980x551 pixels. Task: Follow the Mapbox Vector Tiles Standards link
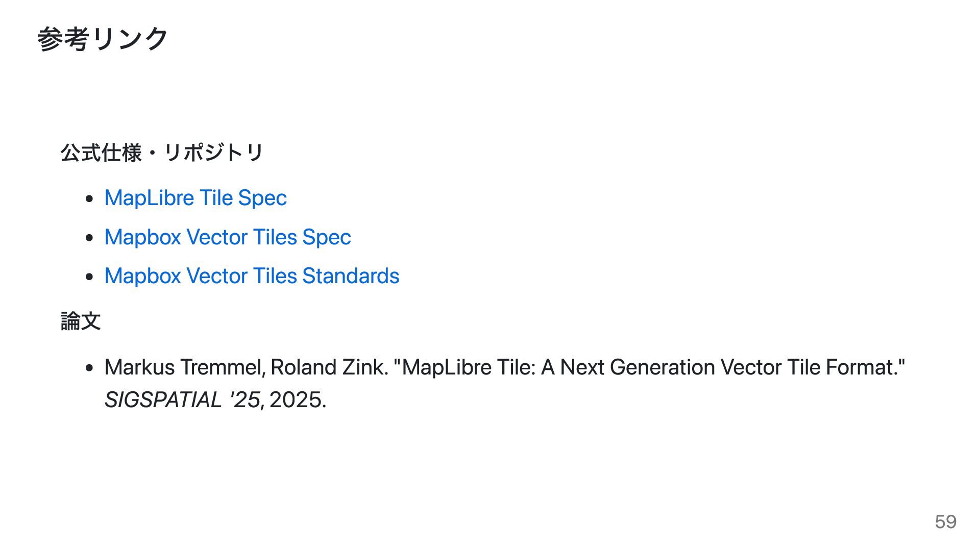coord(252,276)
